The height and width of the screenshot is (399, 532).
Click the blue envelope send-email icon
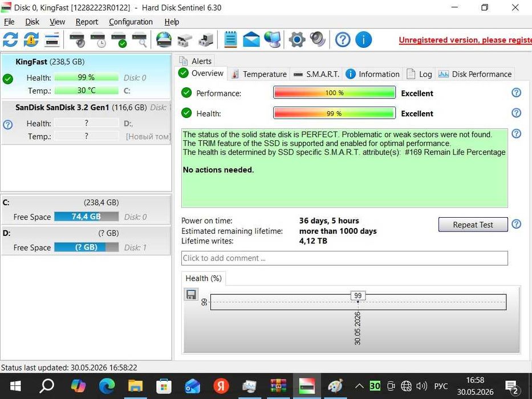(251, 39)
